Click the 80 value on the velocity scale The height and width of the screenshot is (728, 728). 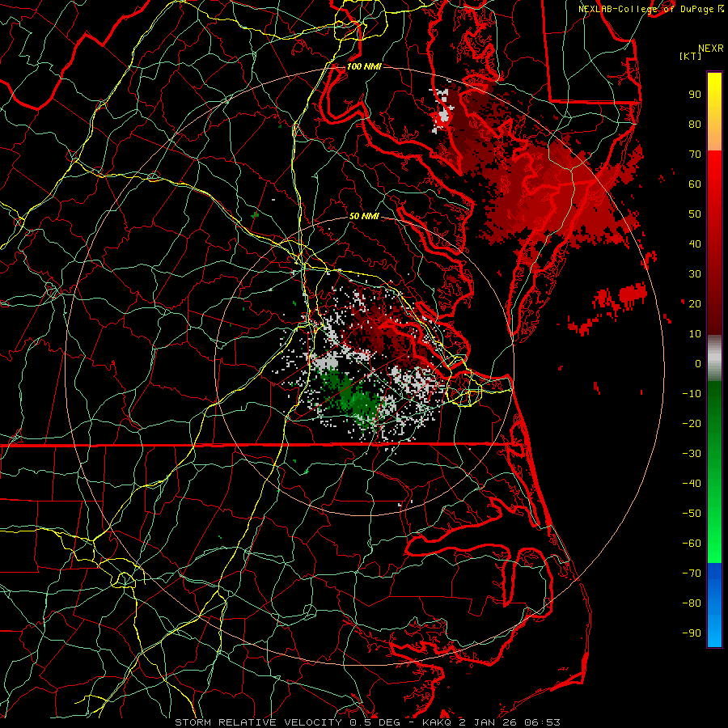tap(695, 124)
